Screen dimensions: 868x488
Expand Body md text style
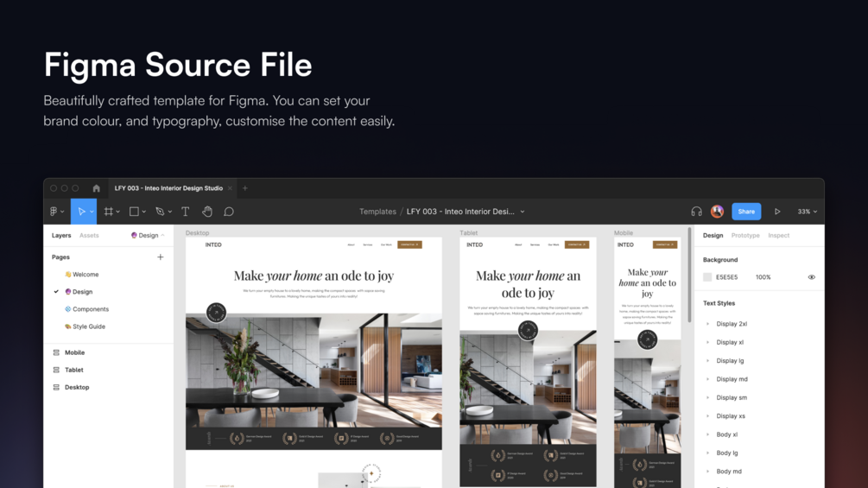coord(707,472)
